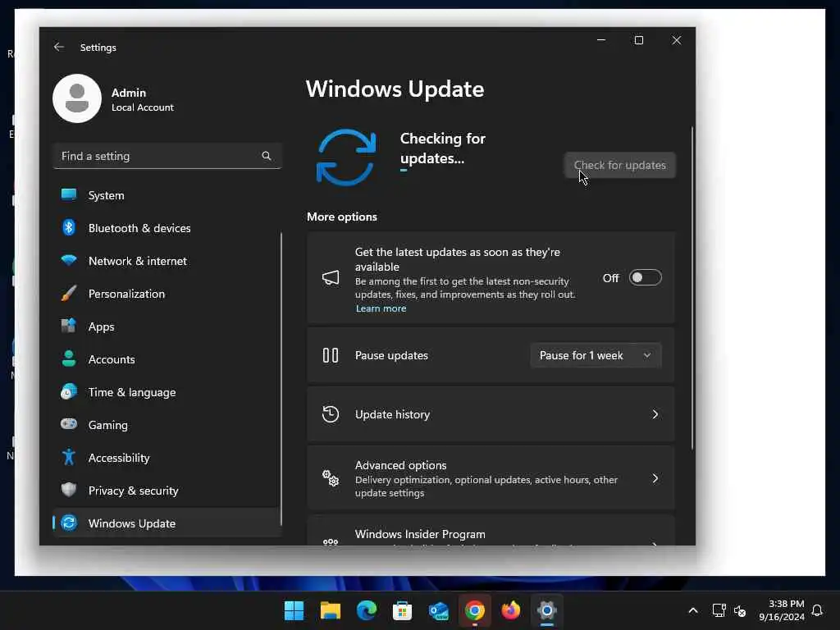Open Windows Insider Program row

[x=491, y=531]
